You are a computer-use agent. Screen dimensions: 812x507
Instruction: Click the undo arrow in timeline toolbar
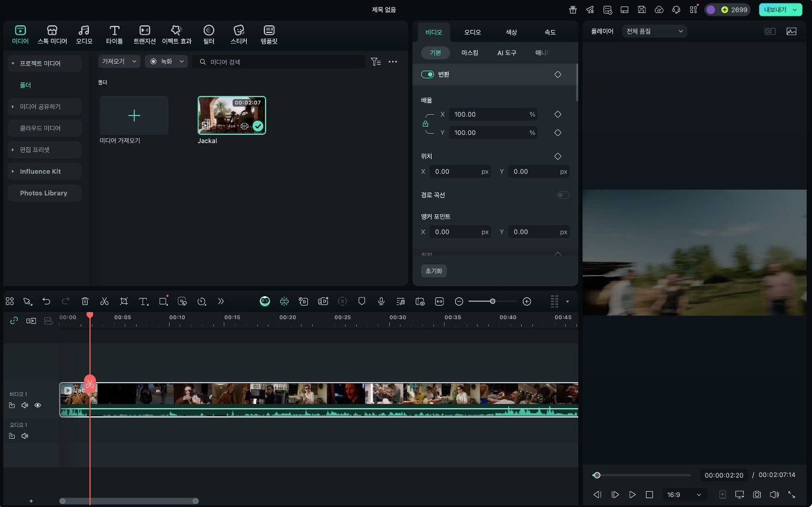point(46,301)
